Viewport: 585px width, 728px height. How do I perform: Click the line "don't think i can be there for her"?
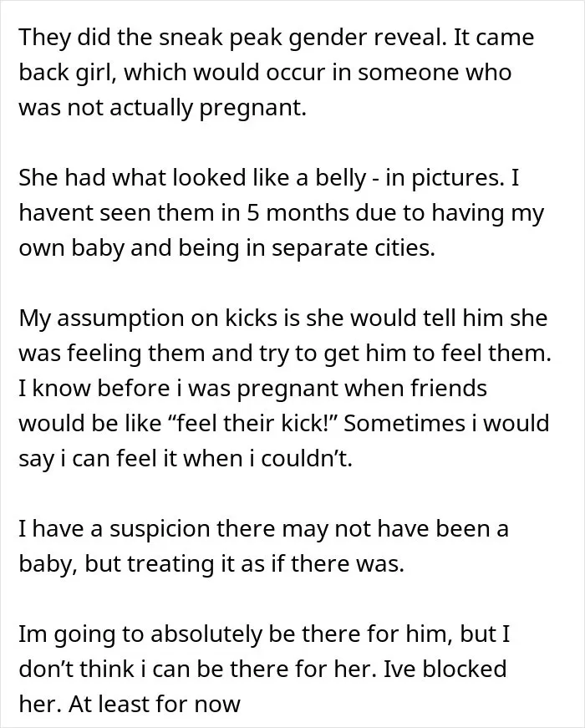[x=196, y=669]
